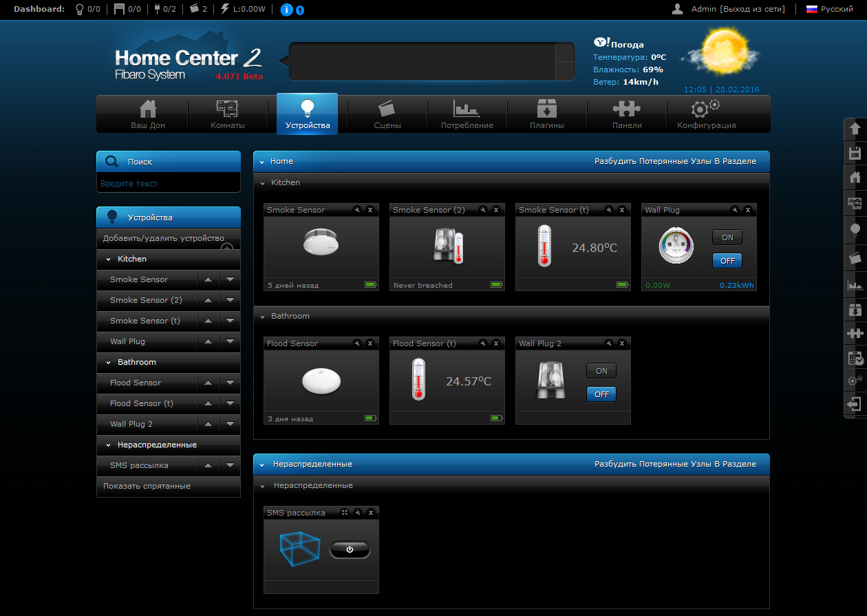The height and width of the screenshot is (616, 867).
Task: Open the Плагины tab
Action: [547, 114]
